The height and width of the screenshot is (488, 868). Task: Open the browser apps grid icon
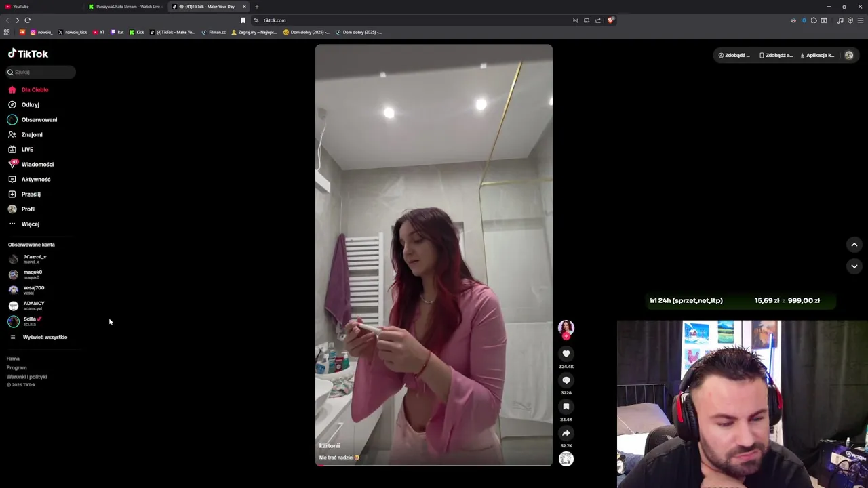(7, 32)
